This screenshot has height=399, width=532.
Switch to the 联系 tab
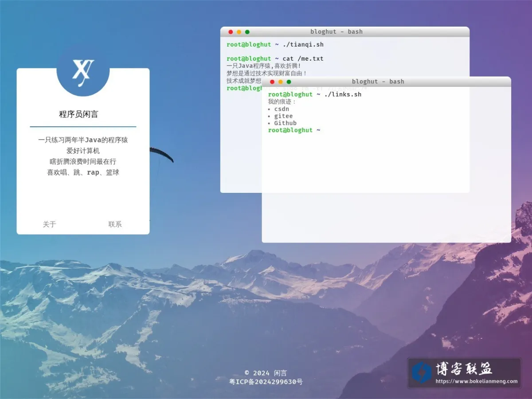pos(115,224)
